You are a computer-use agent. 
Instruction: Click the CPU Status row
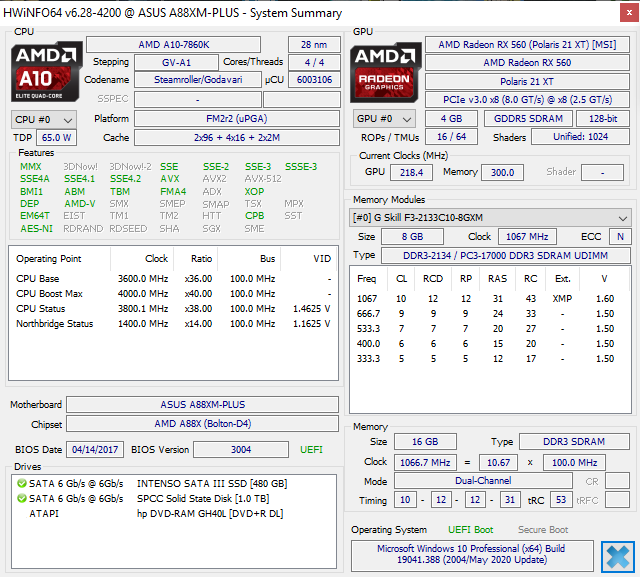click(x=173, y=309)
